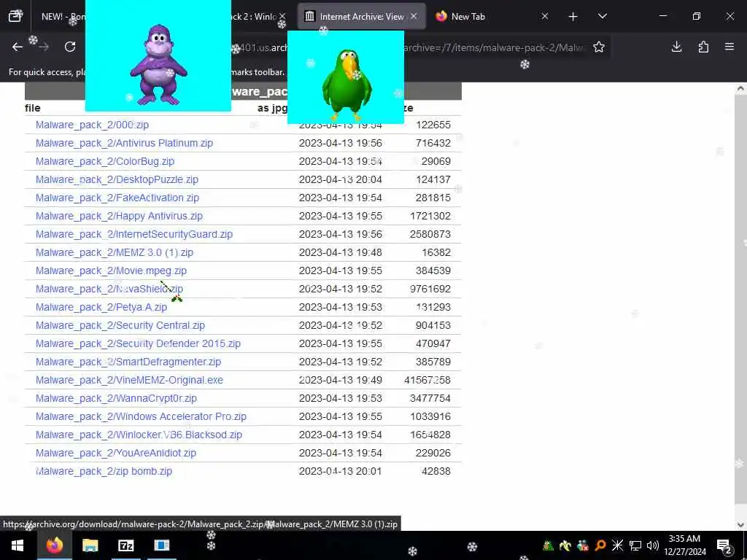747x560 pixels.
Task: Open the Happy Antivirus.zip link
Action: click(x=119, y=216)
